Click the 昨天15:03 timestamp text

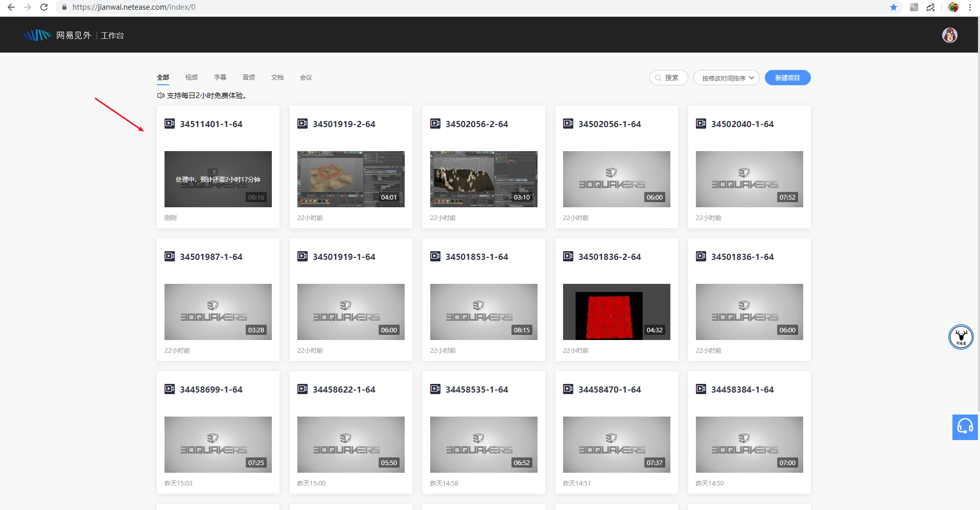[178, 483]
